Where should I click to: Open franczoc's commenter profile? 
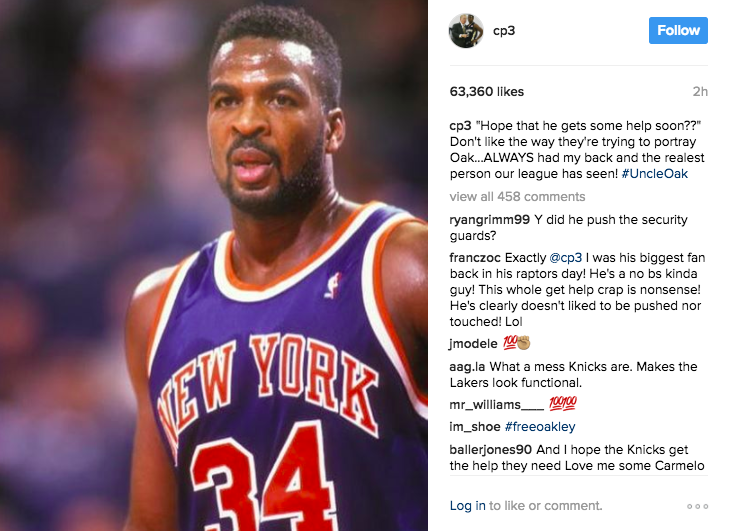point(475,258)
